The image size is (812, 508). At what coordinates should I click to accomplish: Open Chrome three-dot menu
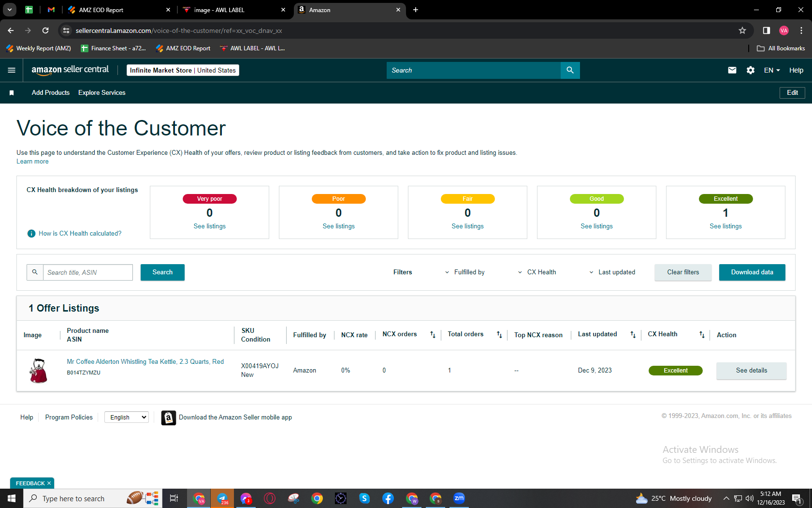tap(801, 30)
